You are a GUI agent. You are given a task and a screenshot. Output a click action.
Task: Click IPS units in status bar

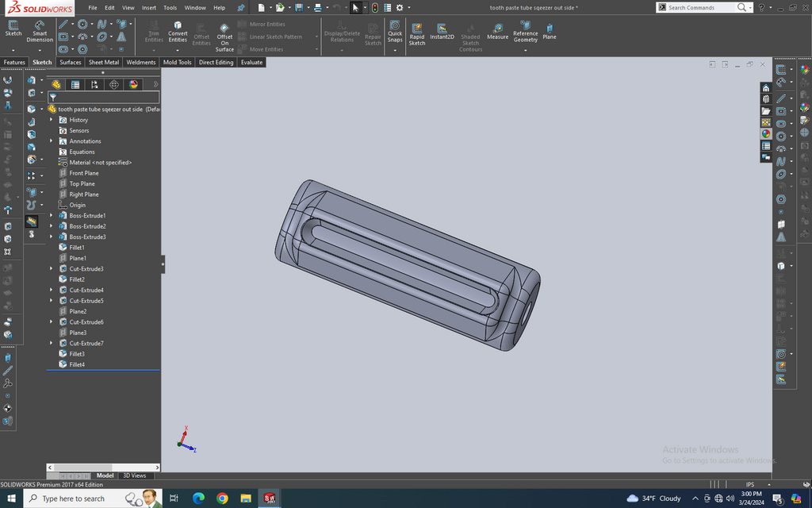pos(749,485)
